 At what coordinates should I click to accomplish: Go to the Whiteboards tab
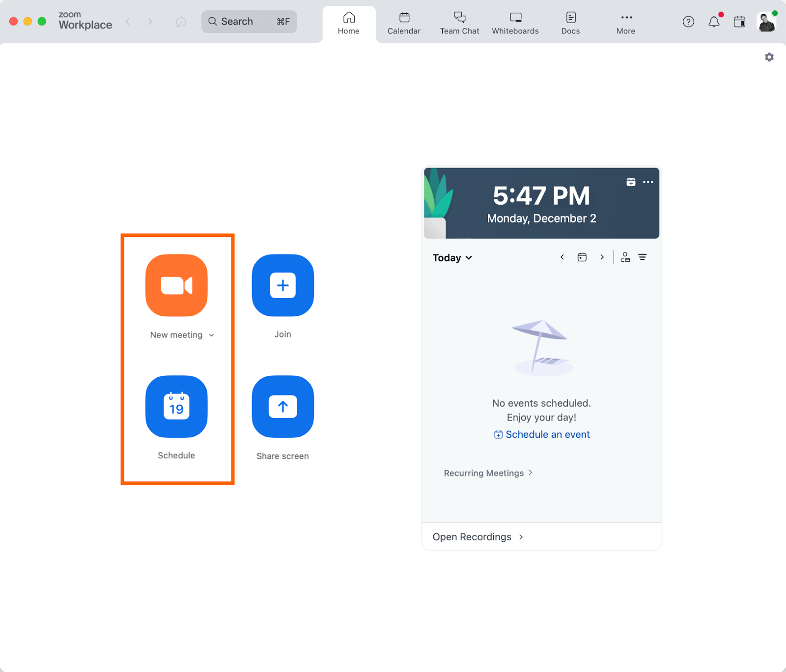coord(515,24)
